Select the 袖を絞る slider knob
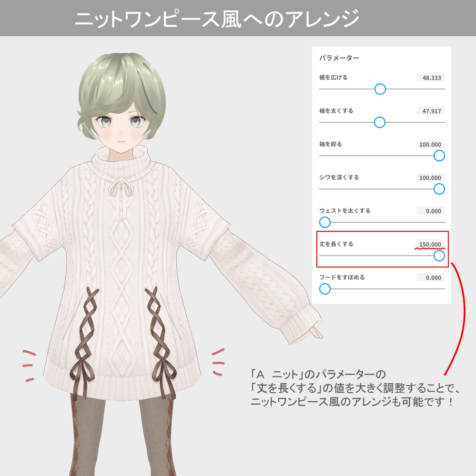The image size is (476, 476). pos(438,155)
